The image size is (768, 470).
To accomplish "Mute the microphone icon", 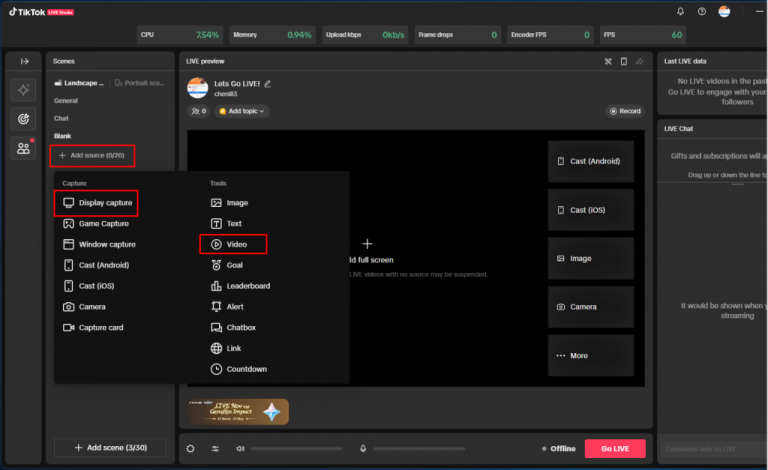I will tap(363, 448).
